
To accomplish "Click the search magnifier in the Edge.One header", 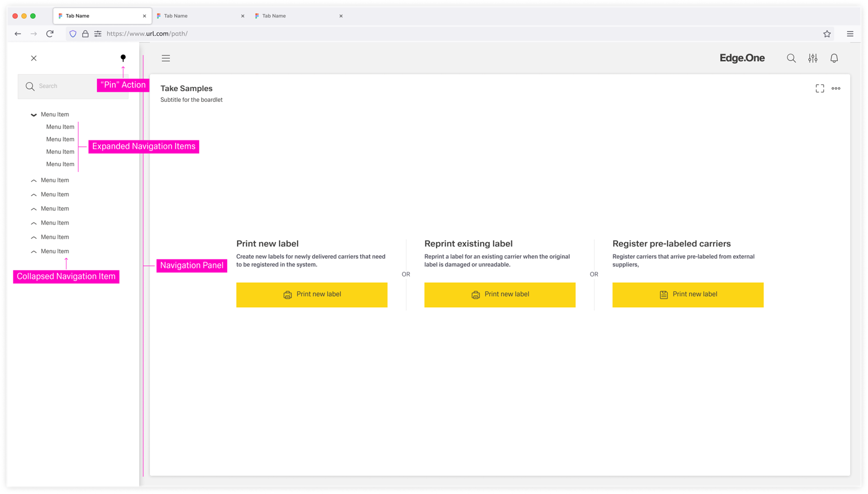I will 791,58.
